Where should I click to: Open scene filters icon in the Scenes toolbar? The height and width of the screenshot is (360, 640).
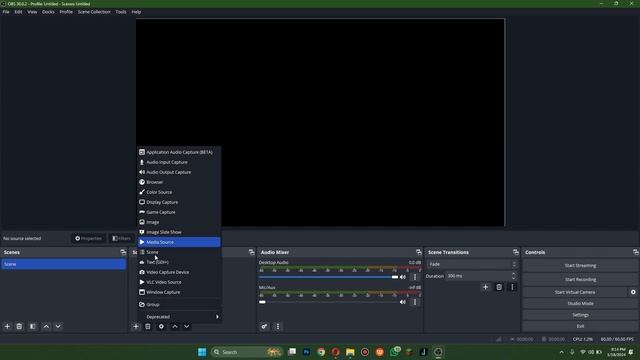[x=33, y=327]
